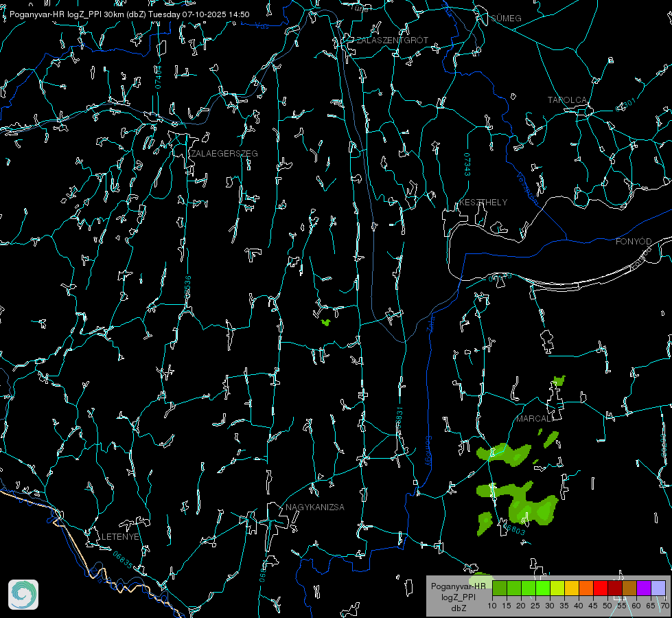Click the legend label 'logZ_PPI'
The width and height of the screenshot is (672, 618).
pos(458,597)
